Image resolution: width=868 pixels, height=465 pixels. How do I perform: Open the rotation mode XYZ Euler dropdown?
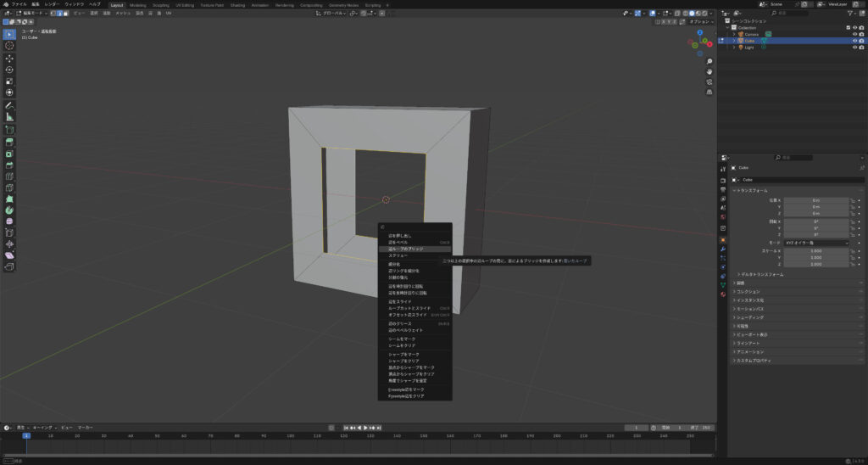click(x=816, y=243)
